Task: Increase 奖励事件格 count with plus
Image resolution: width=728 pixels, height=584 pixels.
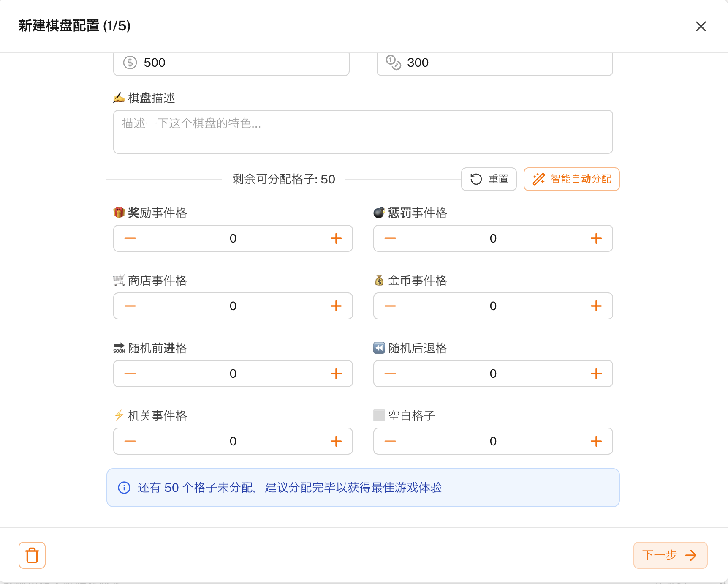Action: [336, 238]
